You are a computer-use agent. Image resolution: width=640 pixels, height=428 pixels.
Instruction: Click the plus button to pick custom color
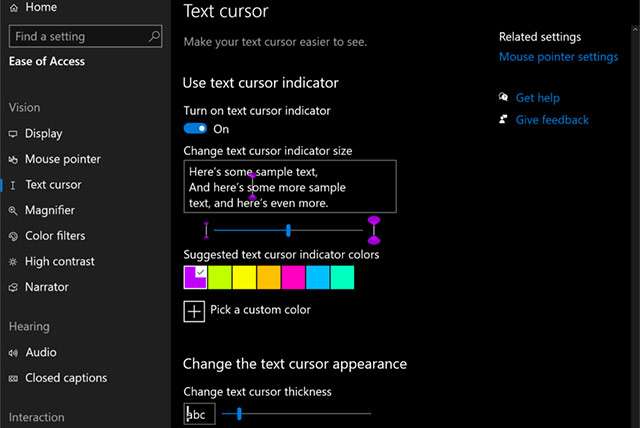(x=194, y=310)
